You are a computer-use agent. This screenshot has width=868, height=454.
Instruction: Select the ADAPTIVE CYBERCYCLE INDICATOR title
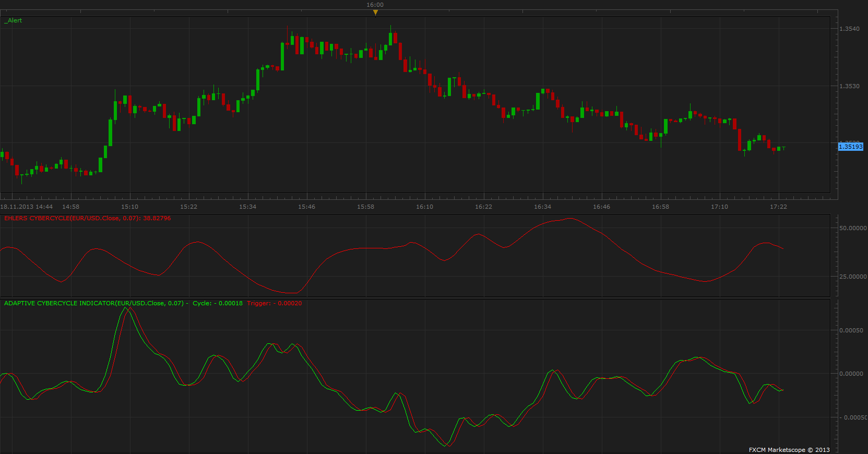[x=94, y=303]
